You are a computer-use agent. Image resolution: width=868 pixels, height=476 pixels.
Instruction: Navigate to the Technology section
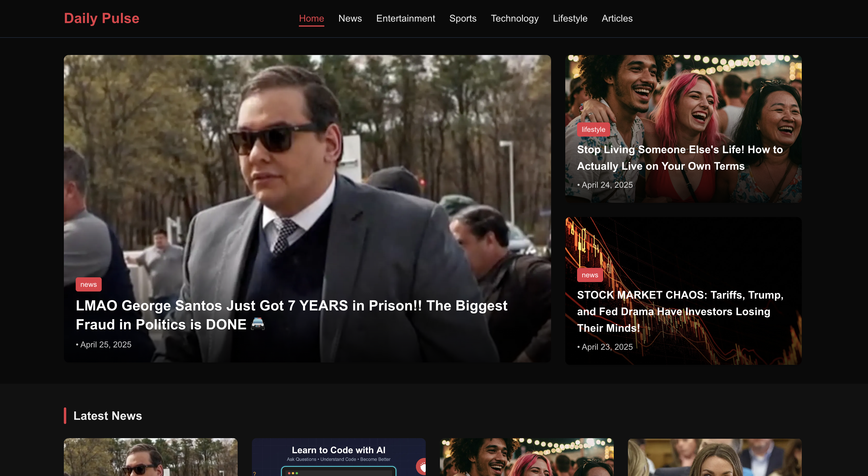[514, 18]
